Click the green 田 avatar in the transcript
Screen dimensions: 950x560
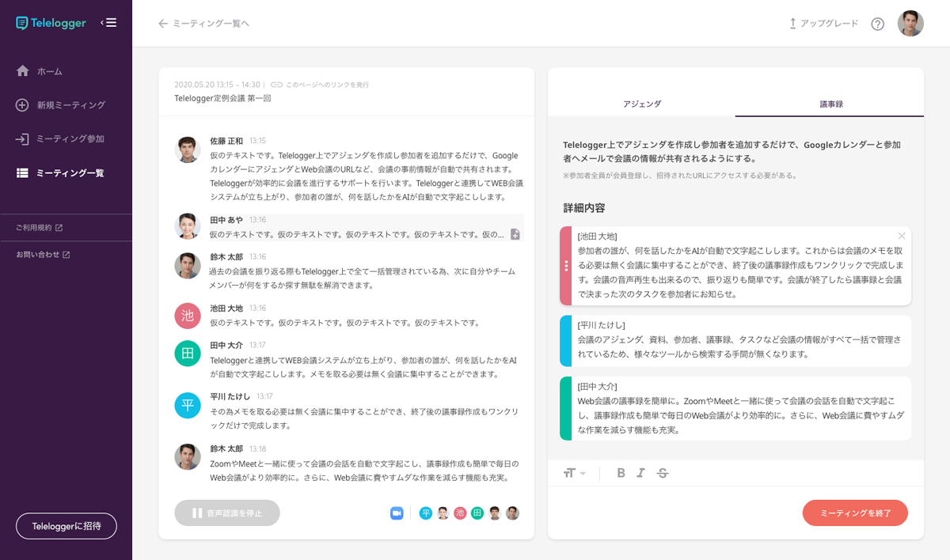(188, 354)
